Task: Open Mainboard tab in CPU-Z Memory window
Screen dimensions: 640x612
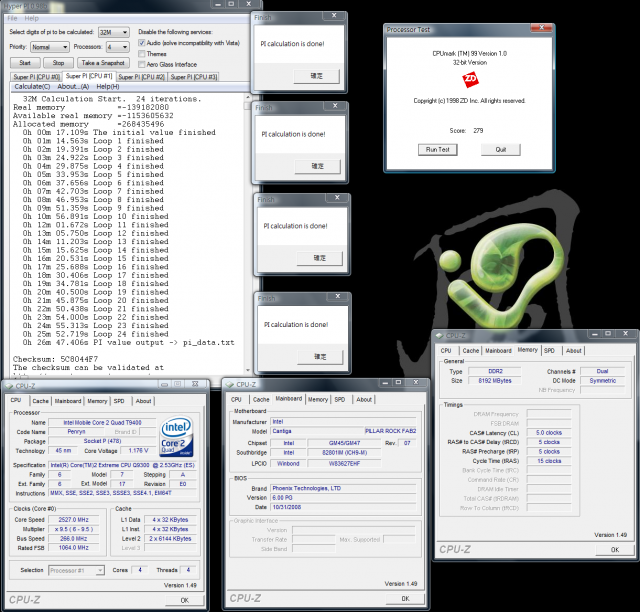Action: [498, 350]
